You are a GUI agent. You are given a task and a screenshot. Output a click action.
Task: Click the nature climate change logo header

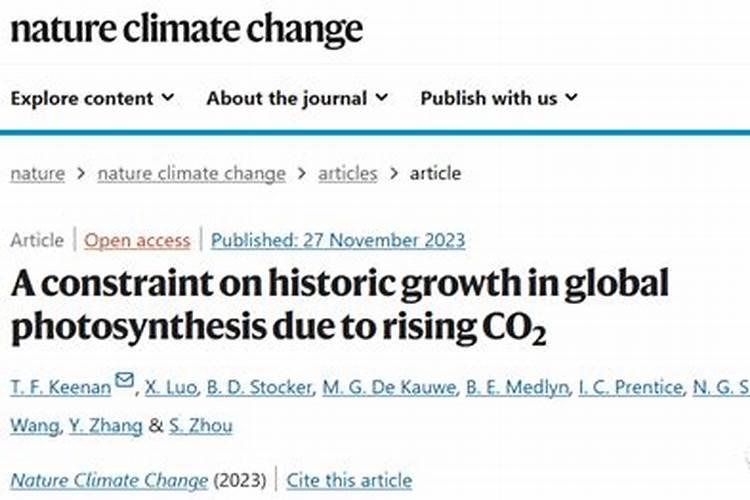pyautogui.click(x=187, y=29)
